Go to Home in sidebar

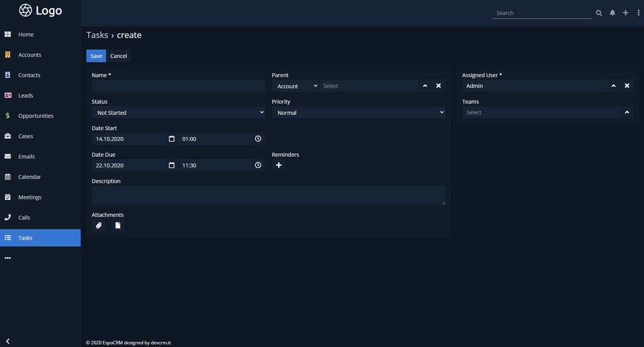pos(40,35)
